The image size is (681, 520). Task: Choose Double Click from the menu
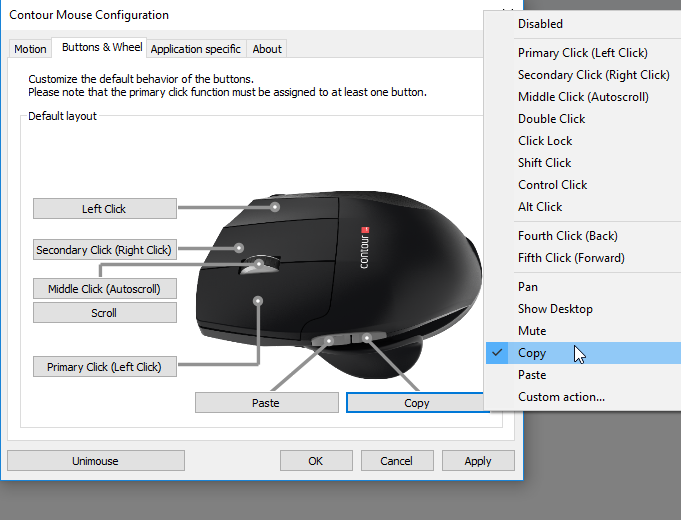tap(583, 119)
